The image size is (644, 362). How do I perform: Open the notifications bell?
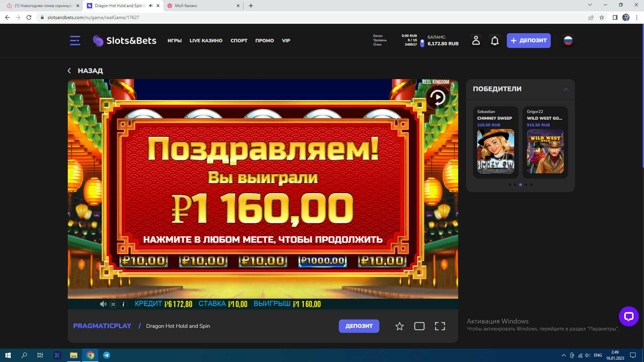[495, 41]
